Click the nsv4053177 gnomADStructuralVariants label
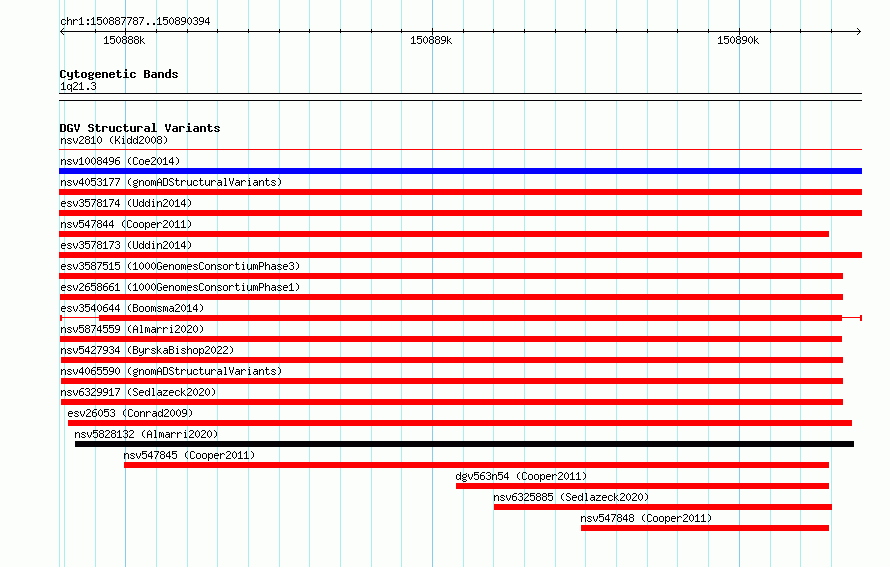 [x=171, y=182]
